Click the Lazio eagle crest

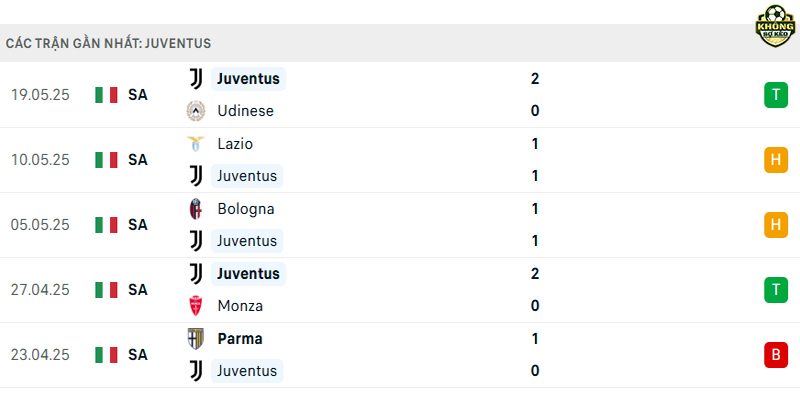point(196,144)
